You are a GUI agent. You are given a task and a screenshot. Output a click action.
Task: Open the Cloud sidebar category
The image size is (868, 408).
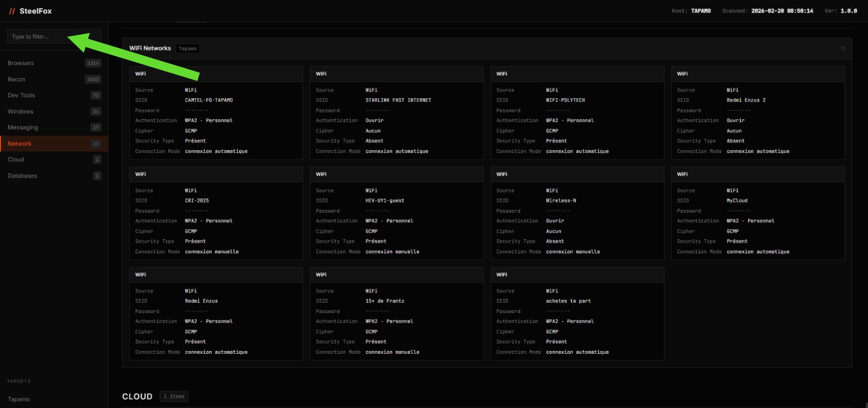[16, 160]
